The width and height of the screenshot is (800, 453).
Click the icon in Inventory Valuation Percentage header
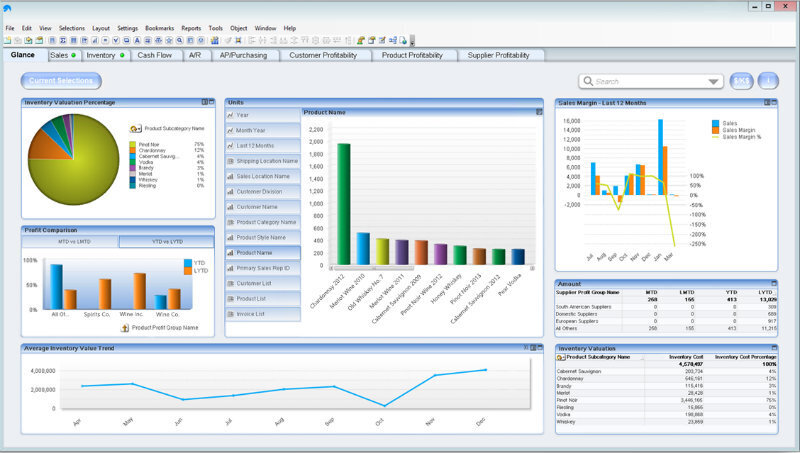206,102
